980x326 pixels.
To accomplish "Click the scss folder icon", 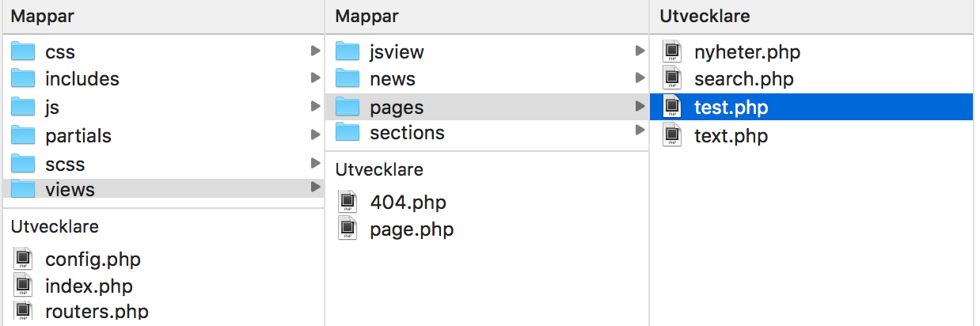I will point(23,165).
